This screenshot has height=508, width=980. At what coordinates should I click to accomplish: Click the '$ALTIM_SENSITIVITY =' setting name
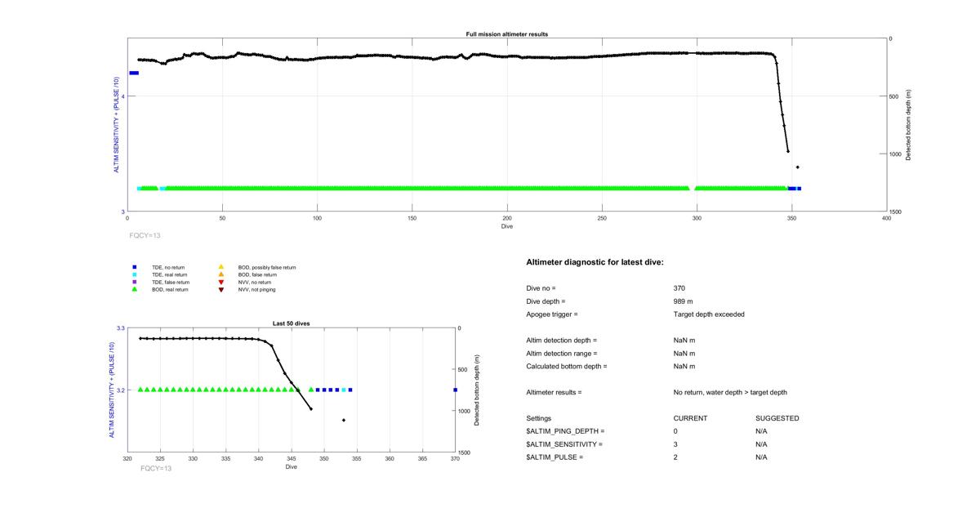coord(564,444)
